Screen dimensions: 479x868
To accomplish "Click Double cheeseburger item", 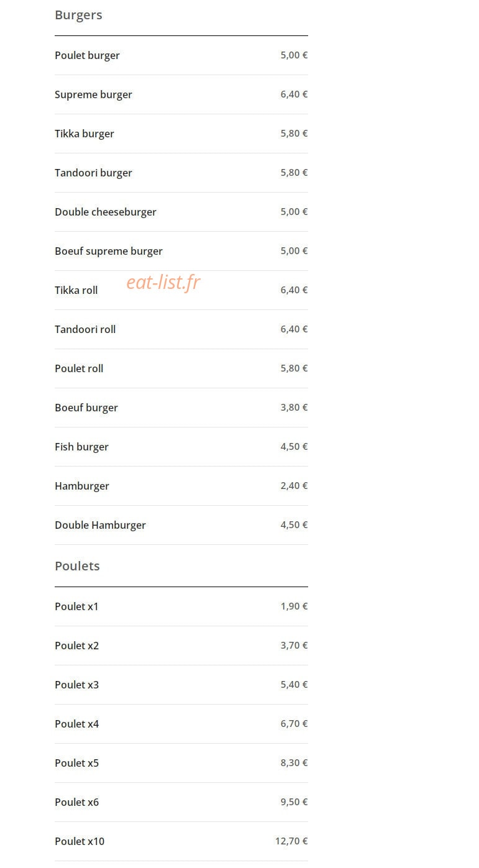I will click(x=181, y=212).
